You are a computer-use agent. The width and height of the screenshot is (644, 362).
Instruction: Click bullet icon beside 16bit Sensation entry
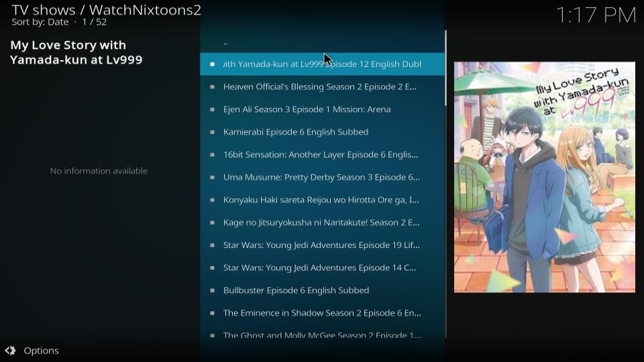tap(212, 154)
